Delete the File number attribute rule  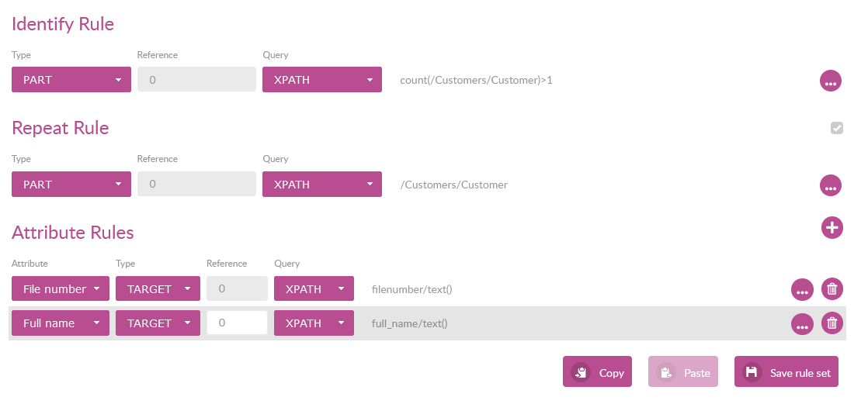[x=832, y=289]
